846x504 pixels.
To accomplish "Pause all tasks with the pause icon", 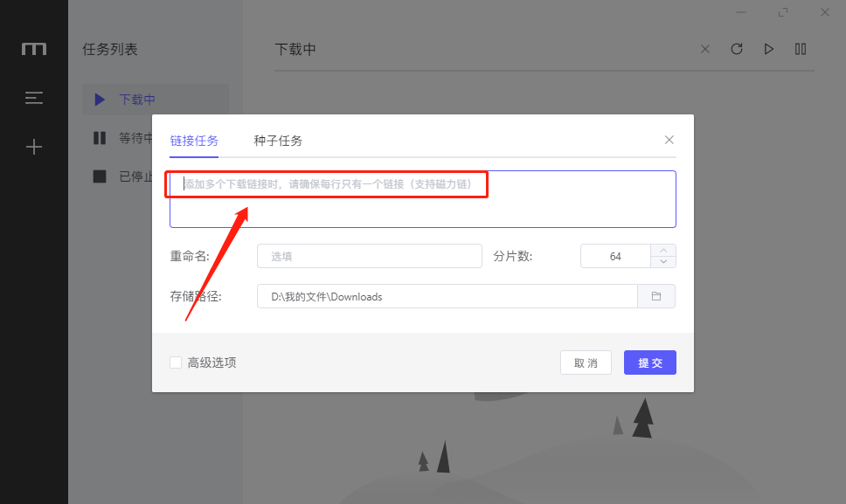I will (x=801, y=49).
